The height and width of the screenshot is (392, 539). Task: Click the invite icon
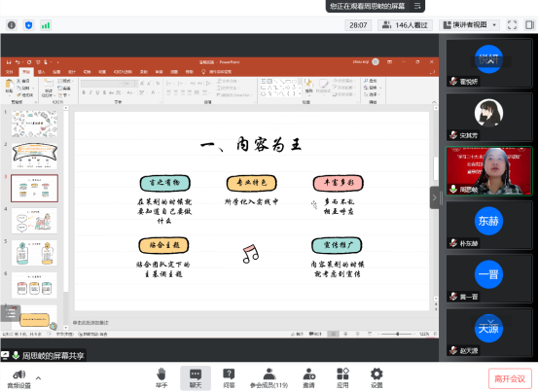coord(309,374)
